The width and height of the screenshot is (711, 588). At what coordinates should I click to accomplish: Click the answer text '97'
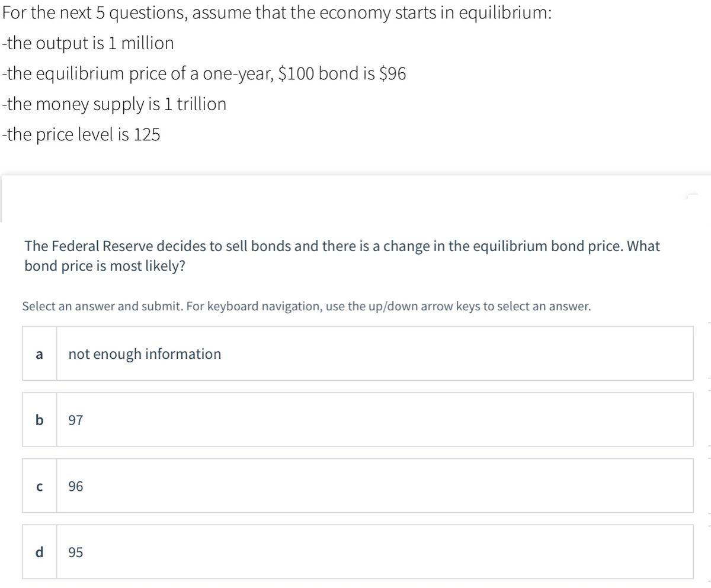coord(76,420)
